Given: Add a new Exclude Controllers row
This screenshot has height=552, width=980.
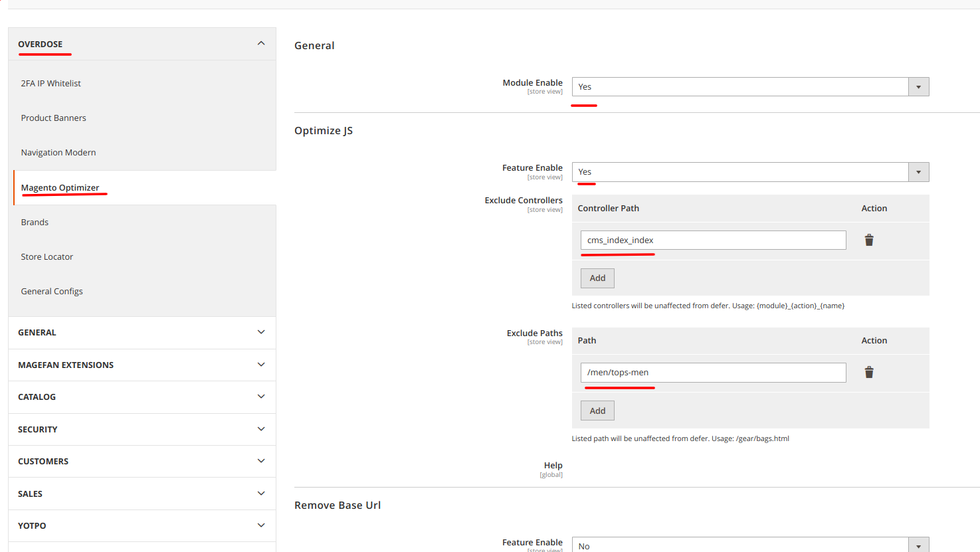Looking at the screenshot, I should tap(597, 278).
